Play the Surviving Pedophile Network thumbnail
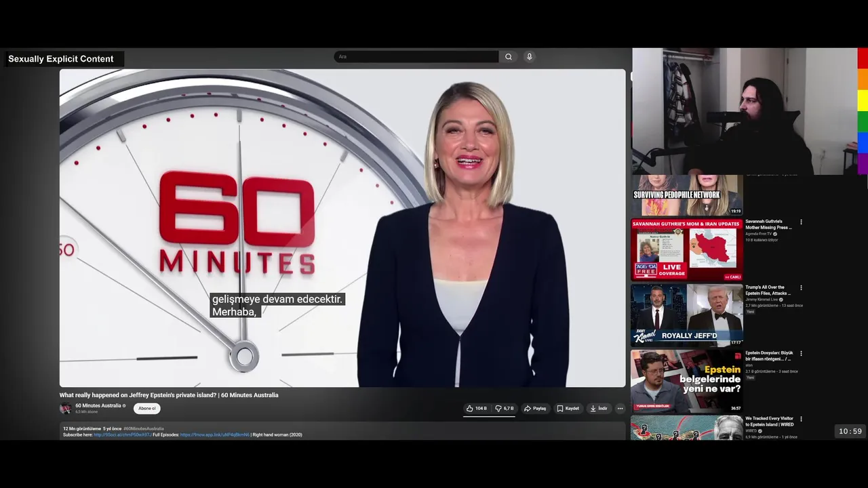Viewport: 868px width, 488px height. pyautogui.click(x=687, y=195)
